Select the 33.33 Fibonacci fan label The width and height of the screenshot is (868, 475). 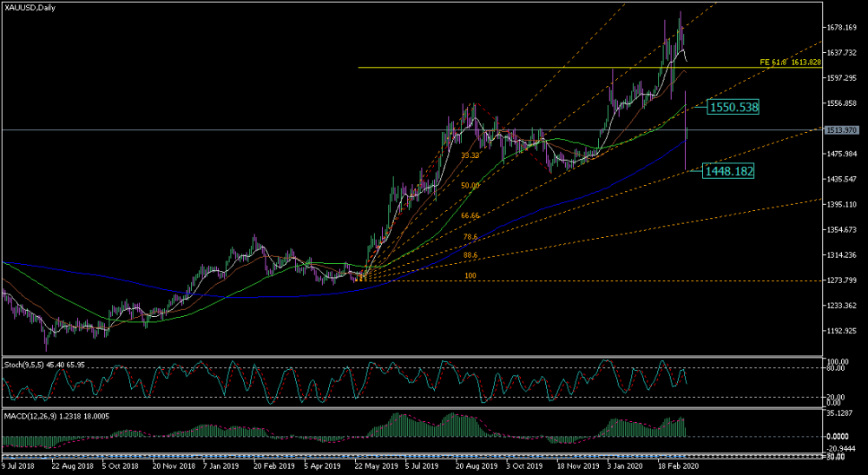470,156
